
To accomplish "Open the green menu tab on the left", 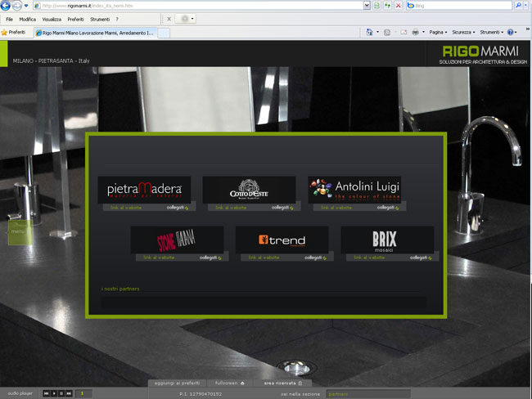I will click(x=20, y=232).
